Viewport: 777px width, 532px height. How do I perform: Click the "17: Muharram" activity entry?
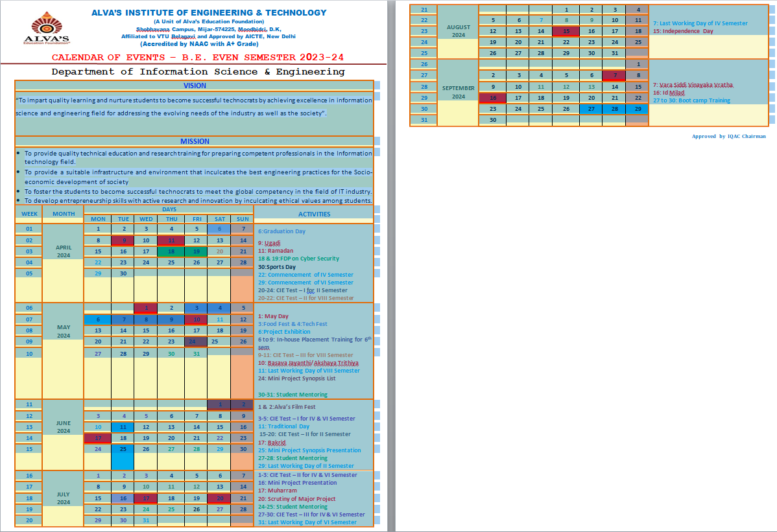tap(277, 491)
